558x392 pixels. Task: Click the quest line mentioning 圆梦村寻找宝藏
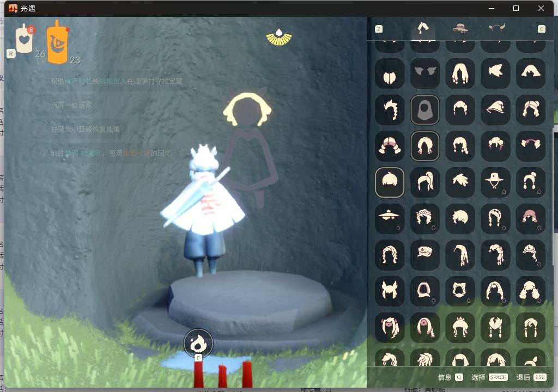tap(117, 81)
